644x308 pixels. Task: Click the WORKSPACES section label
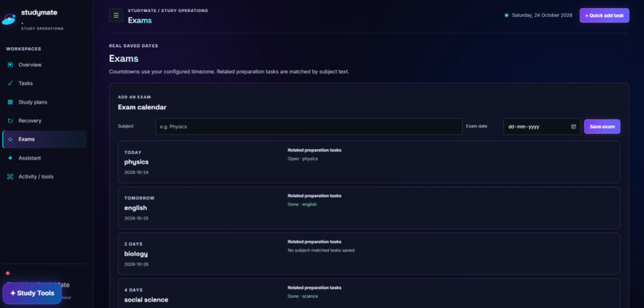click(23, 49)
